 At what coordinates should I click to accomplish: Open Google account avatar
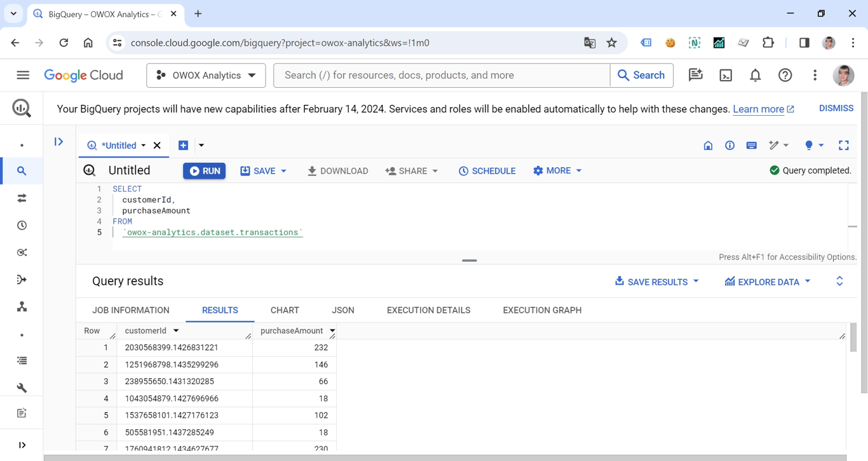tap(844, 75)
